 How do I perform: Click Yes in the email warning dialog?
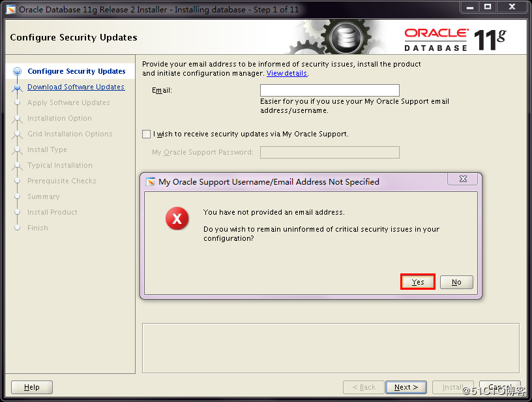(x=418, y=282)
